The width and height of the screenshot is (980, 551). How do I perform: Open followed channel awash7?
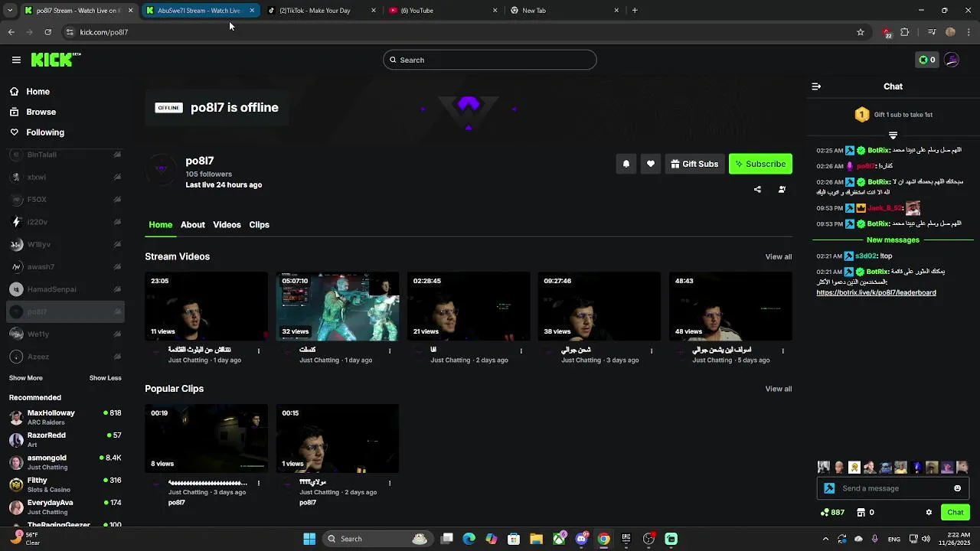coord(65,267)
